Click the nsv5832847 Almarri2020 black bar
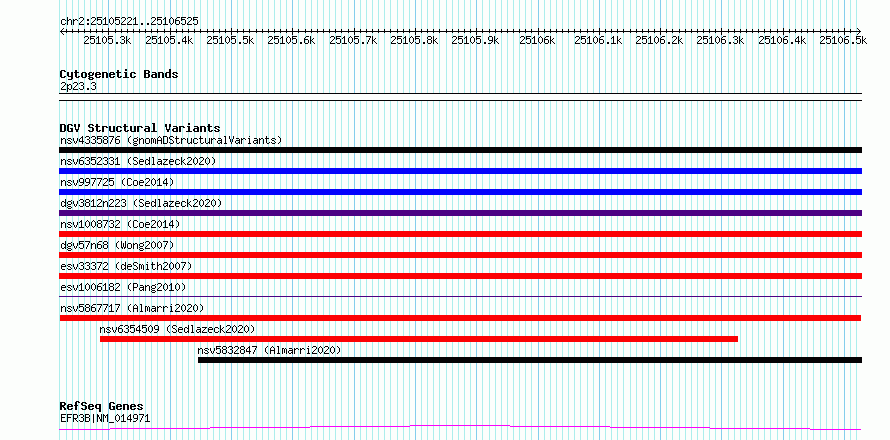Screen dimensions: 890x440 (x=530, y=360)
